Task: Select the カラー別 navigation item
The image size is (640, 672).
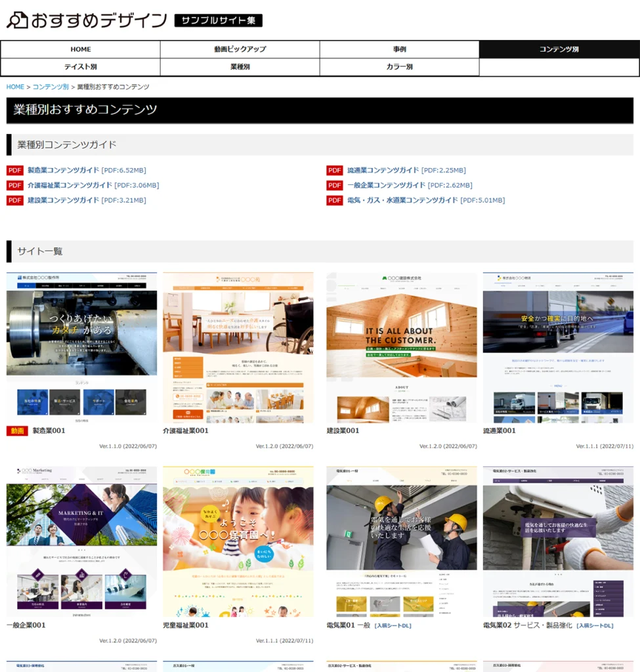Action: click(399, 67)
